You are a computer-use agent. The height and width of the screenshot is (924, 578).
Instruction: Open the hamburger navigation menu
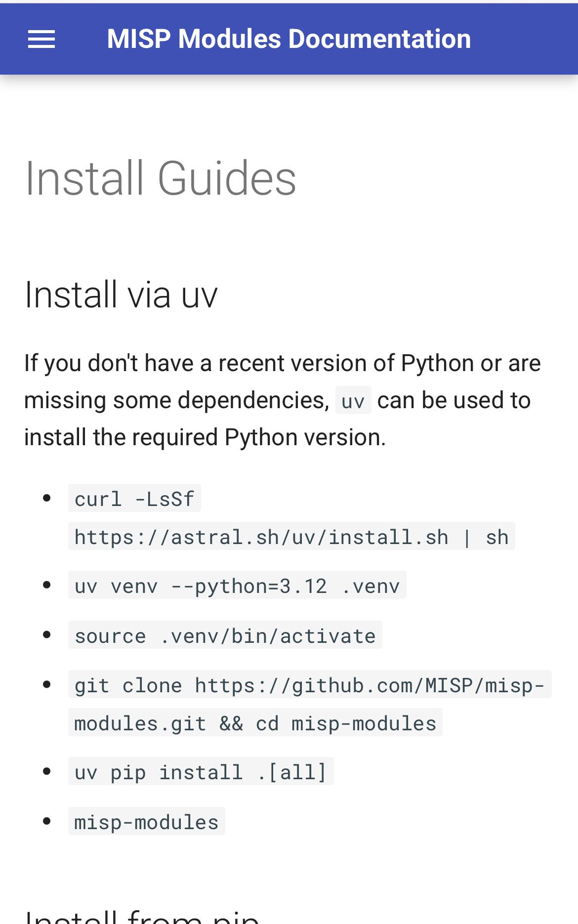pos(41,39)
